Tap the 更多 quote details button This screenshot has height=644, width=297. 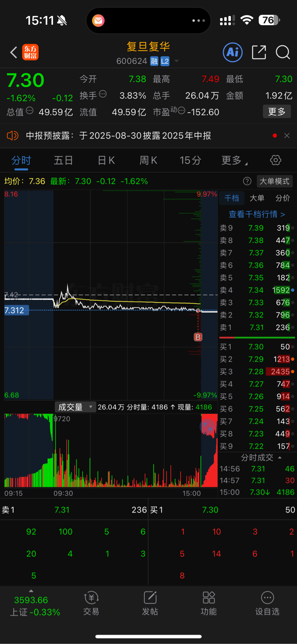[x=277, y=112]
